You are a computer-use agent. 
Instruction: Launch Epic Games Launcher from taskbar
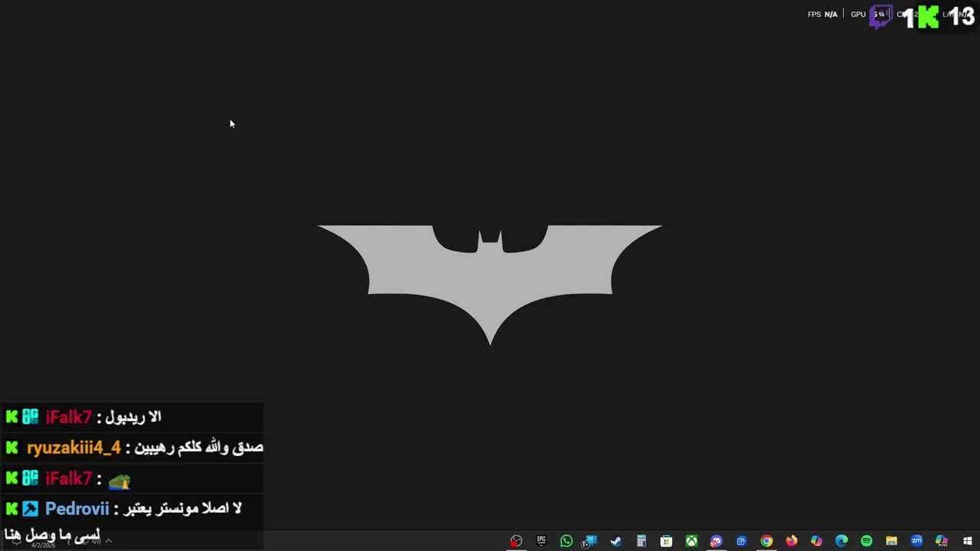click(541, 541)
